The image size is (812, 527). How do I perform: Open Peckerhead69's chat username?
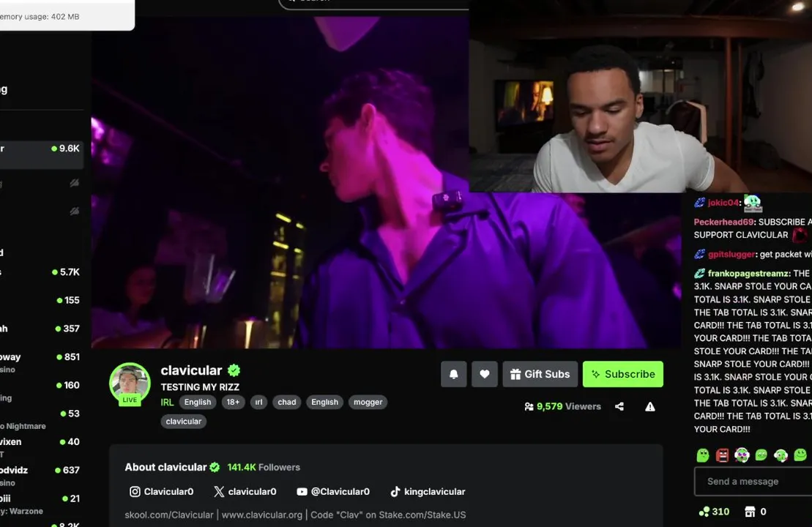(x=723, y=222)
